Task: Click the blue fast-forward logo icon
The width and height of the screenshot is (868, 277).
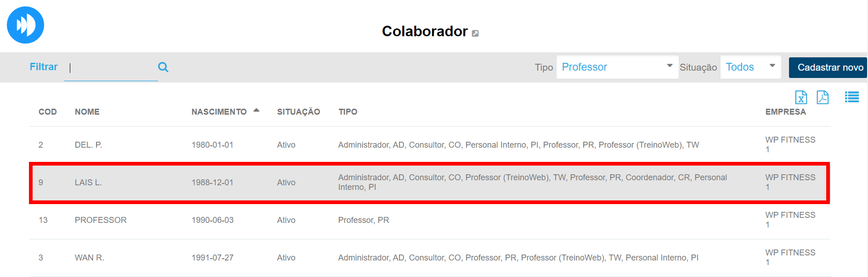Action: (25, 25)
